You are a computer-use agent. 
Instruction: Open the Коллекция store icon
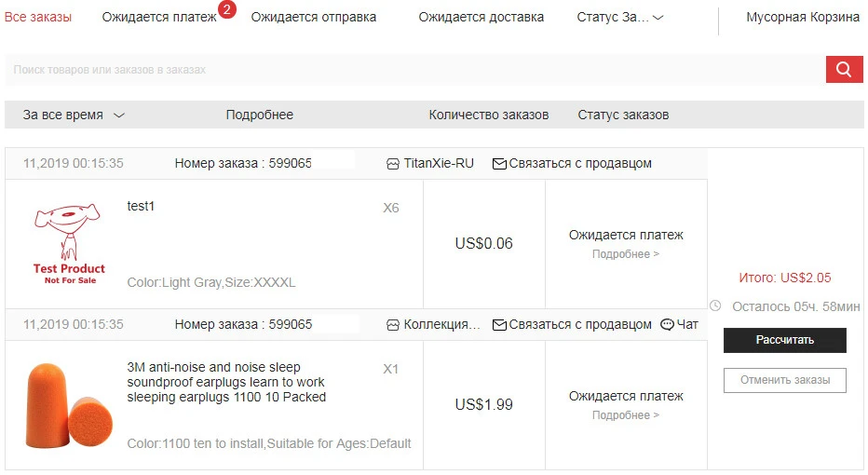(x=392, y=325)
